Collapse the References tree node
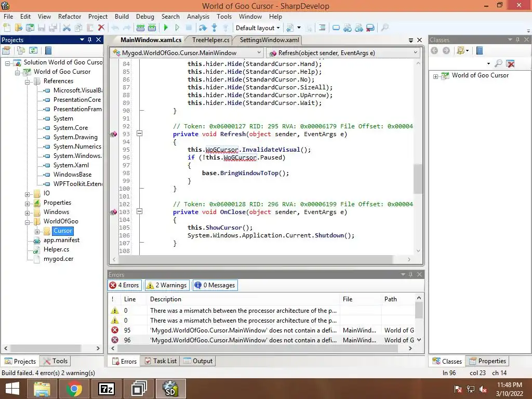This screenshot has height=399, width=532. click(x=27, y=82)
